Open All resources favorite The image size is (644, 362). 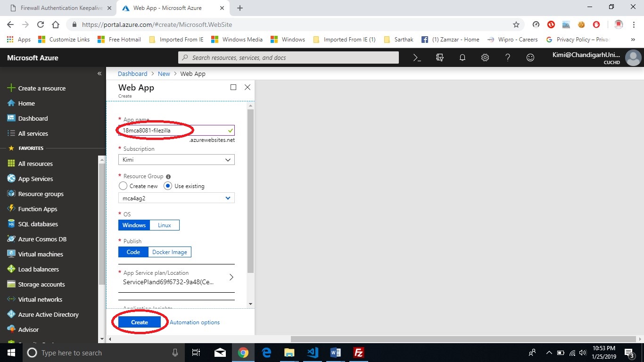coord(30,164)
